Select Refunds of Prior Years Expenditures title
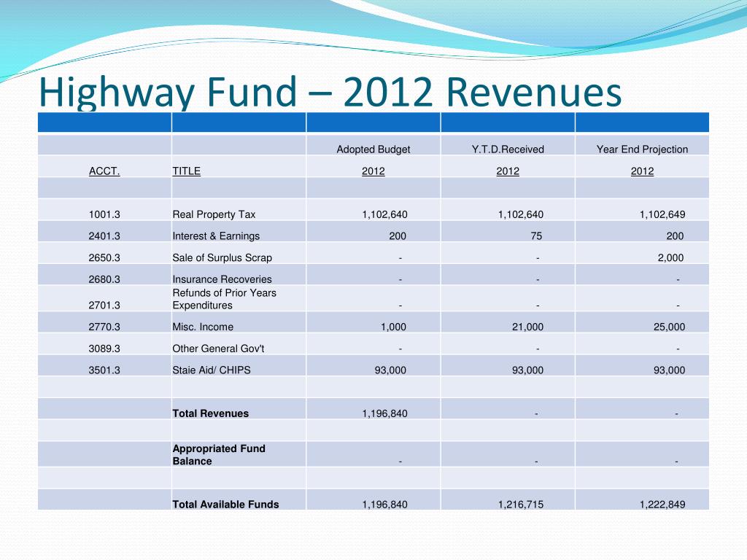This screenshot has height=560, width=747. coord(224,299)
